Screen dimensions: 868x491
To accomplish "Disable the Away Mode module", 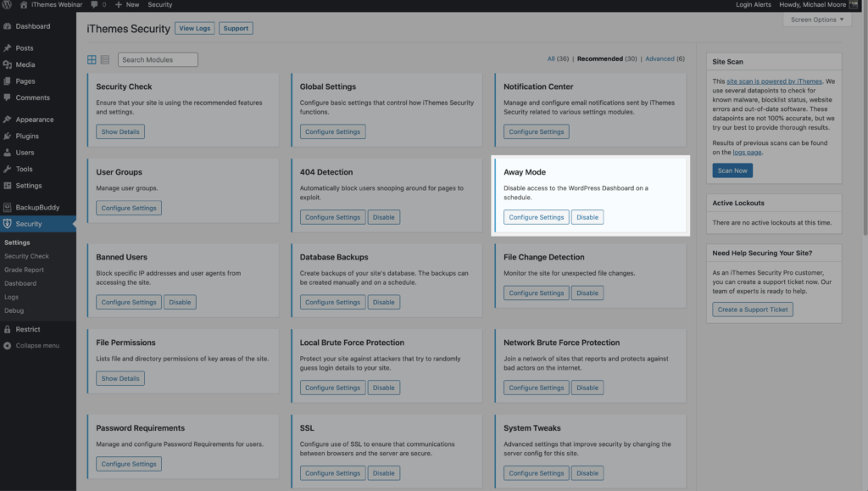I will [587, 217].
